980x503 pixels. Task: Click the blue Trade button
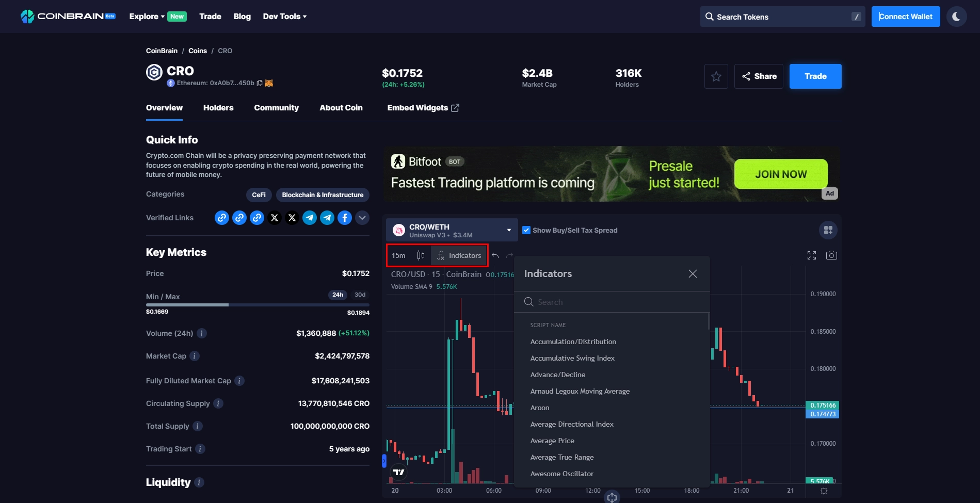tap(815, 76)
